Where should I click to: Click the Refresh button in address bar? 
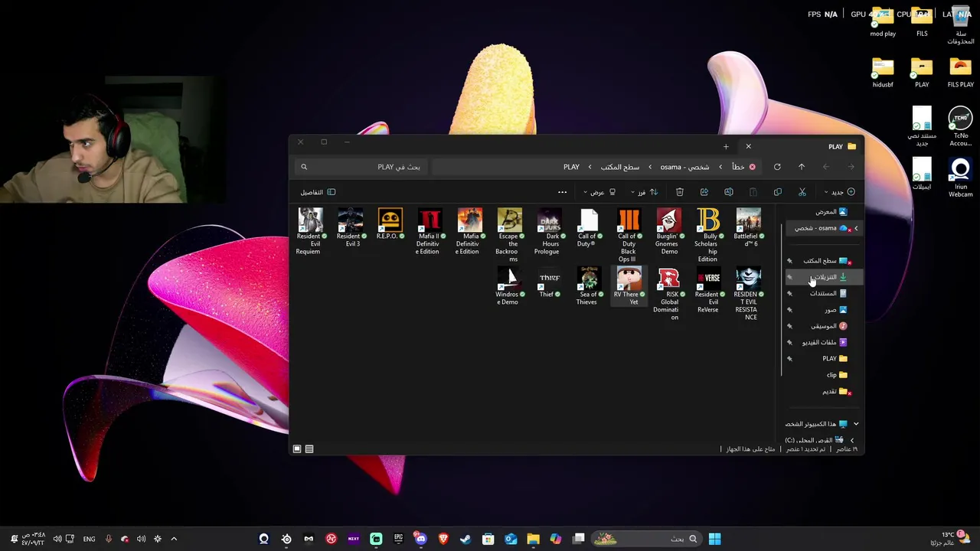tap(777, 167)
